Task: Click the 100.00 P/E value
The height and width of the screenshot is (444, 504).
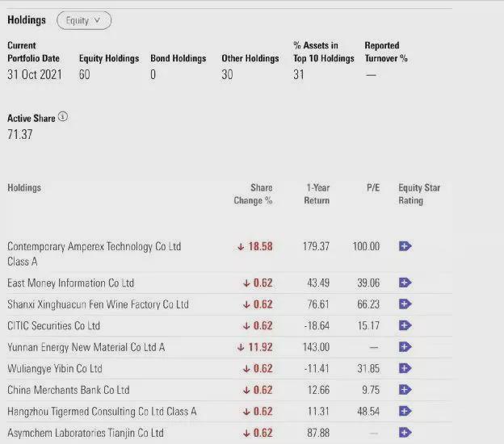Action: pos(366,246)
